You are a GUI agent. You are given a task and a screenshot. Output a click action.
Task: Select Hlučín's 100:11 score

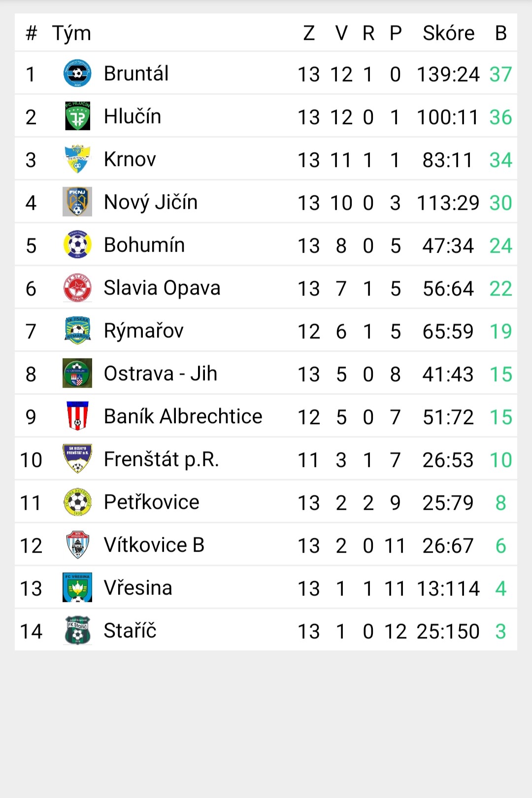click(x=448, y=117)
